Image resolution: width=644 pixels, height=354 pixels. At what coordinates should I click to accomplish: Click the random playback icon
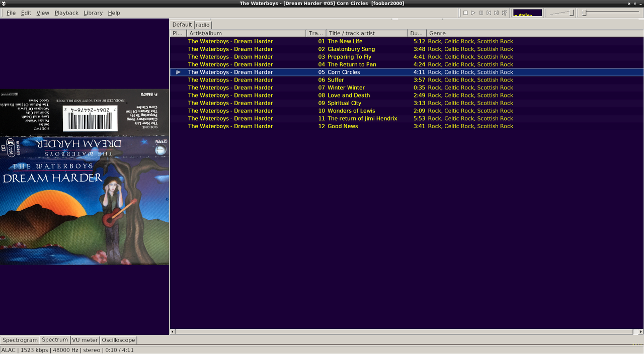tap(504, 13)
